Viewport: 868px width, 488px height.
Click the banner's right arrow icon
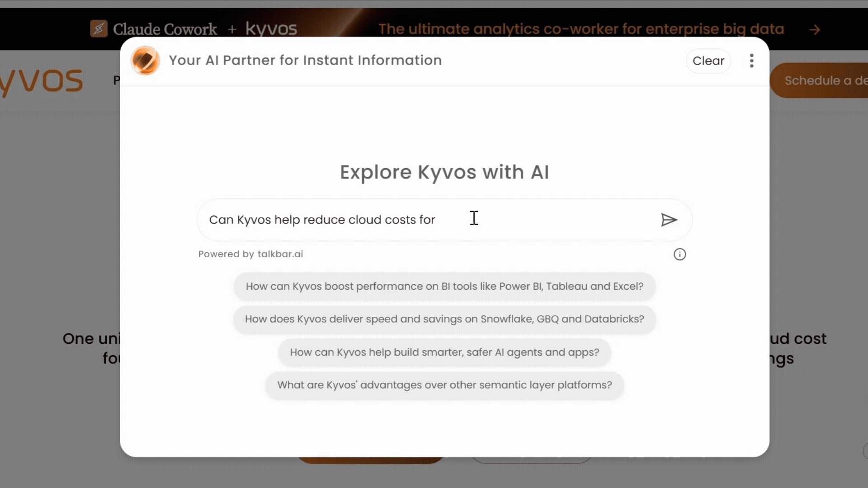click(815, 30)
